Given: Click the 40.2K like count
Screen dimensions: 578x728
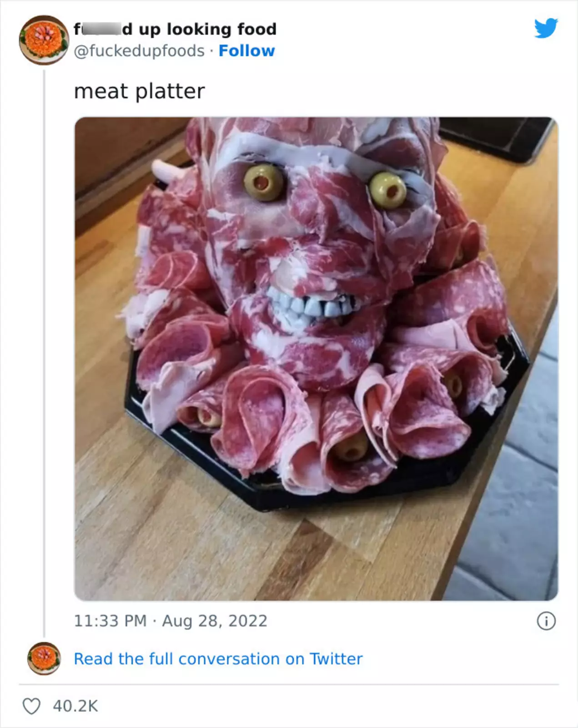Looking at the screenshot, I should coord(75,706).
